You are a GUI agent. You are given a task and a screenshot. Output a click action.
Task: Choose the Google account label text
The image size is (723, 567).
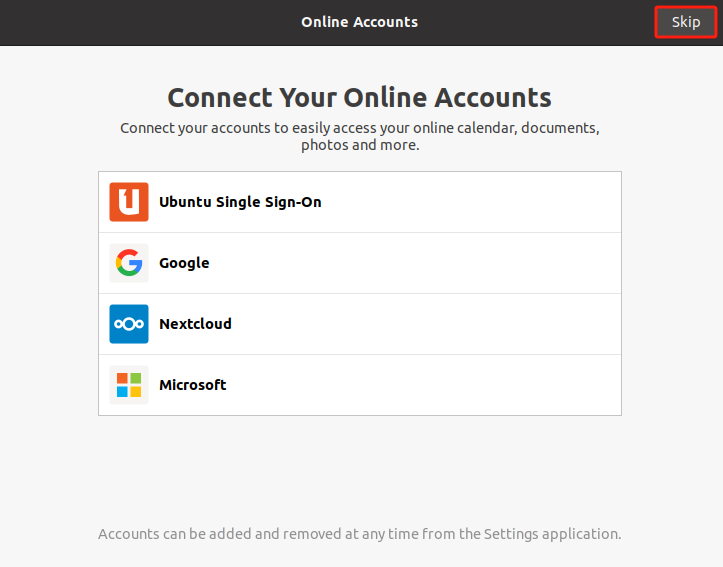point(184,263)
